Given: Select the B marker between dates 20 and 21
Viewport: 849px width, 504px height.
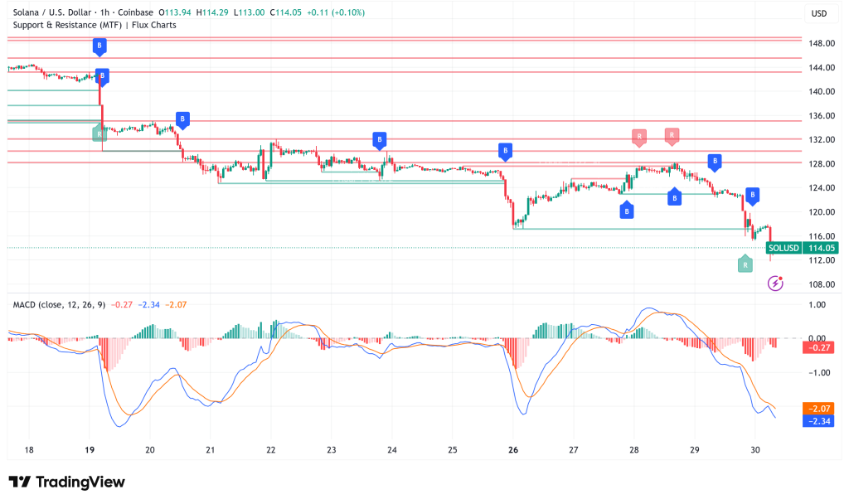Looking at the screenshot, I should [182, 119].
